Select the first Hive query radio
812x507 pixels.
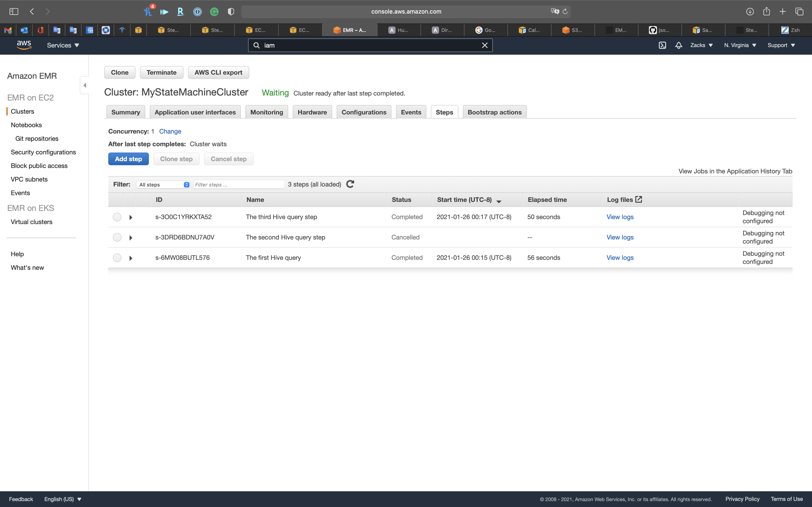point(117,258)
